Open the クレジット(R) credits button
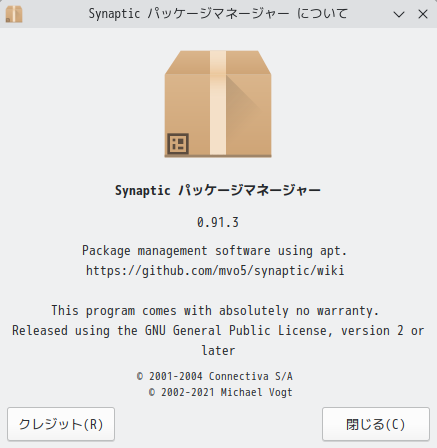 61,424
